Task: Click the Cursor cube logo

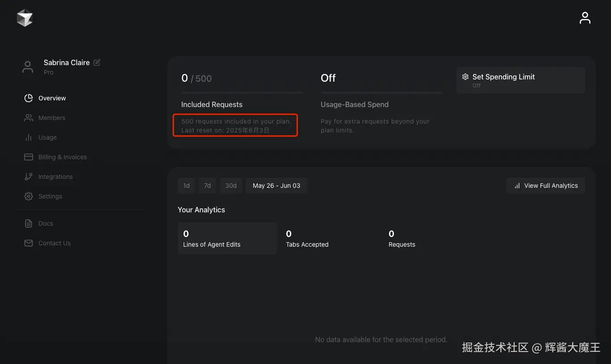Action: [x=25, y=18]
